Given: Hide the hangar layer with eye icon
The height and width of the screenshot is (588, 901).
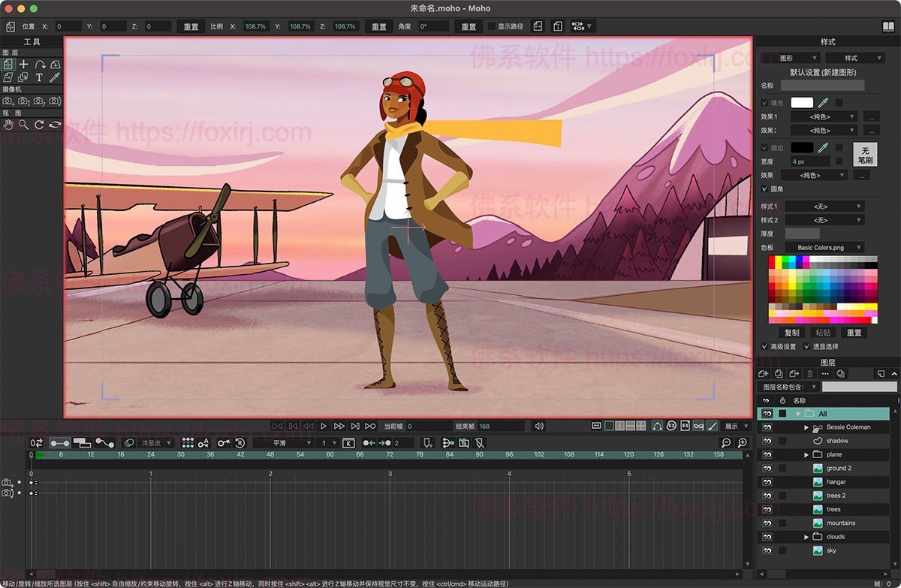Looking at the screenshot, I should [x=767, y=482].
